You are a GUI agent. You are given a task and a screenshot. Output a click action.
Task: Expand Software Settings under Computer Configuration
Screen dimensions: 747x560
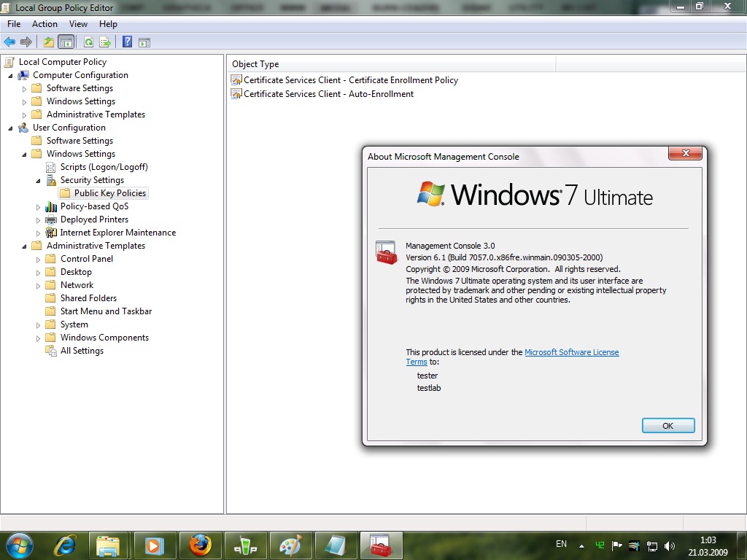(x=24, y=88)
